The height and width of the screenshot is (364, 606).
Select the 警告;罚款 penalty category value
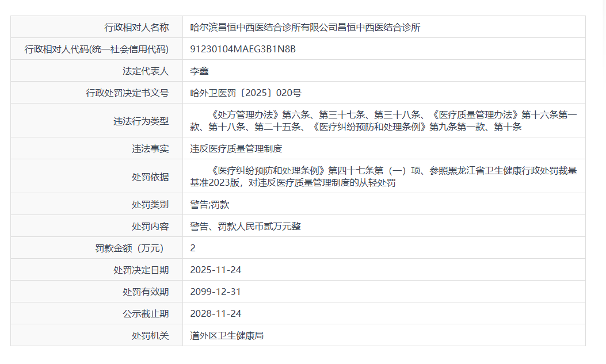(209, 204)
